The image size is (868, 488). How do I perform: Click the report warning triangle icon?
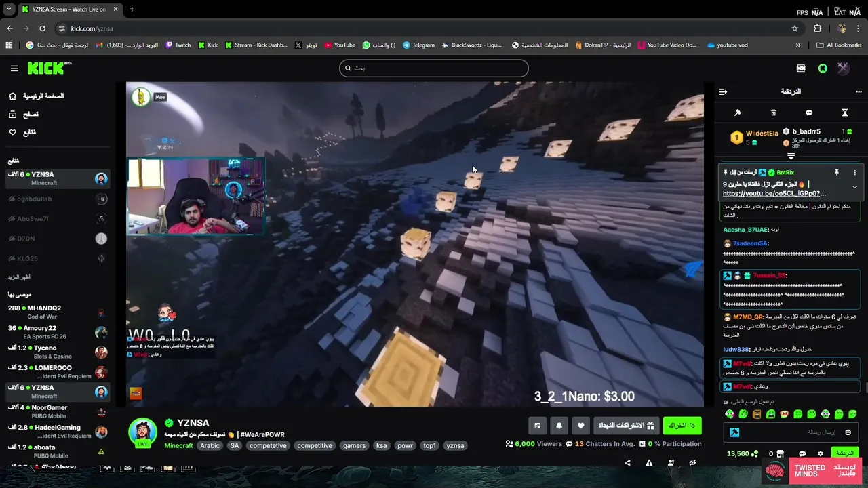[x=649, y=463]
